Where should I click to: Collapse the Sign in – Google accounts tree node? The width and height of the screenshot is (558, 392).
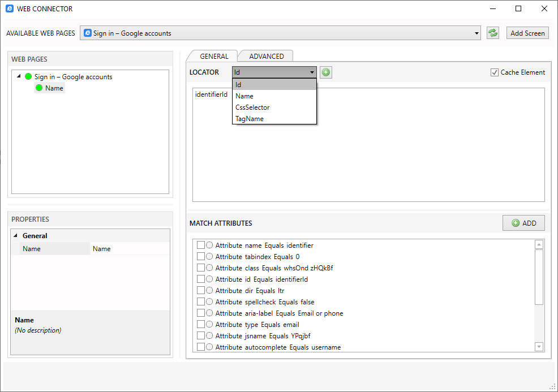[19, 76]
